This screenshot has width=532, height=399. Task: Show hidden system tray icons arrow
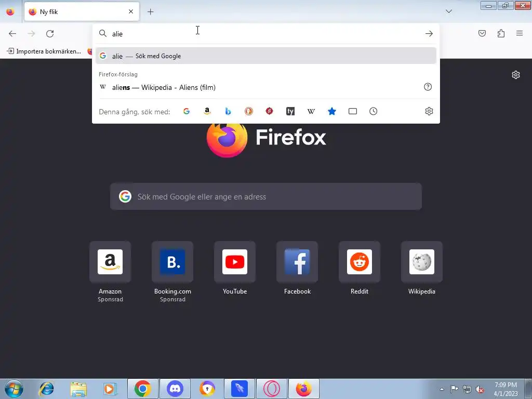pos(442,389)
